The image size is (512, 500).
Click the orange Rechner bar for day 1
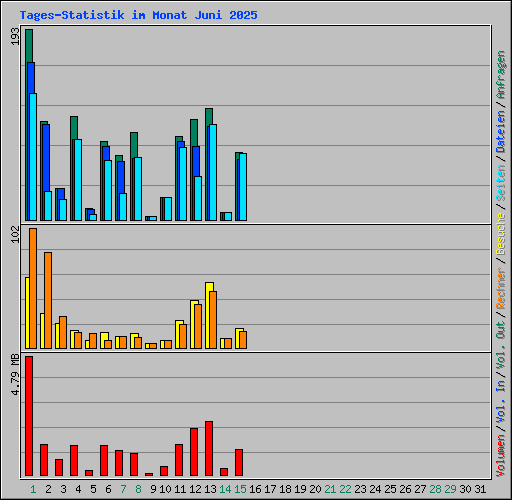click(x=33, y=289)
